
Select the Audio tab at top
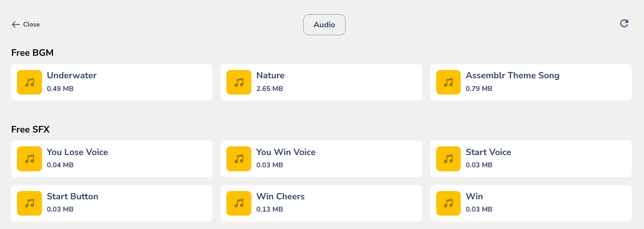tap(324, 25)
